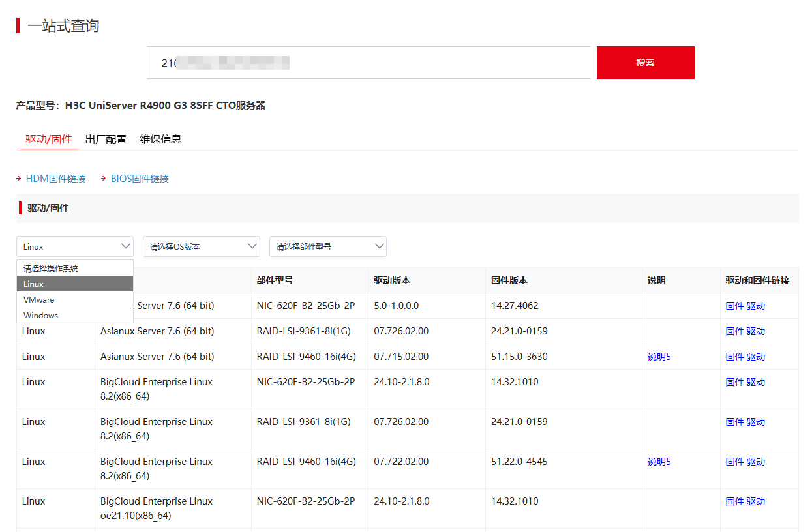Click the red 搜索 search button
812x532 pixels.
(x=645, y=63)
